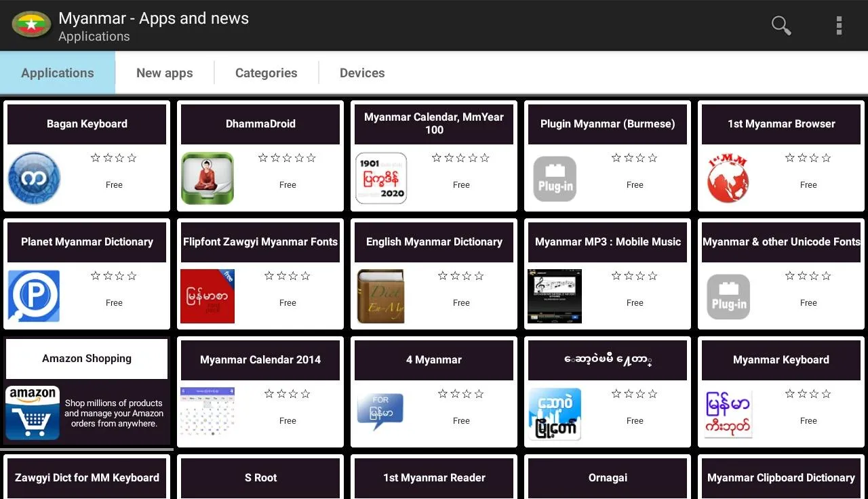The width and height of the screenshot is (868, 499).
Task: Tap the Amazon shopping cart icon
Action: tap(33, 413)
